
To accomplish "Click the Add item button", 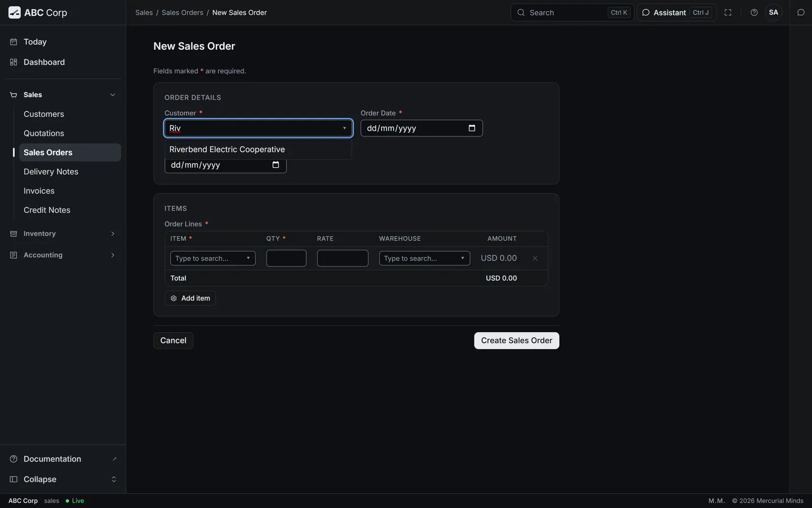I will coord(190,298).
